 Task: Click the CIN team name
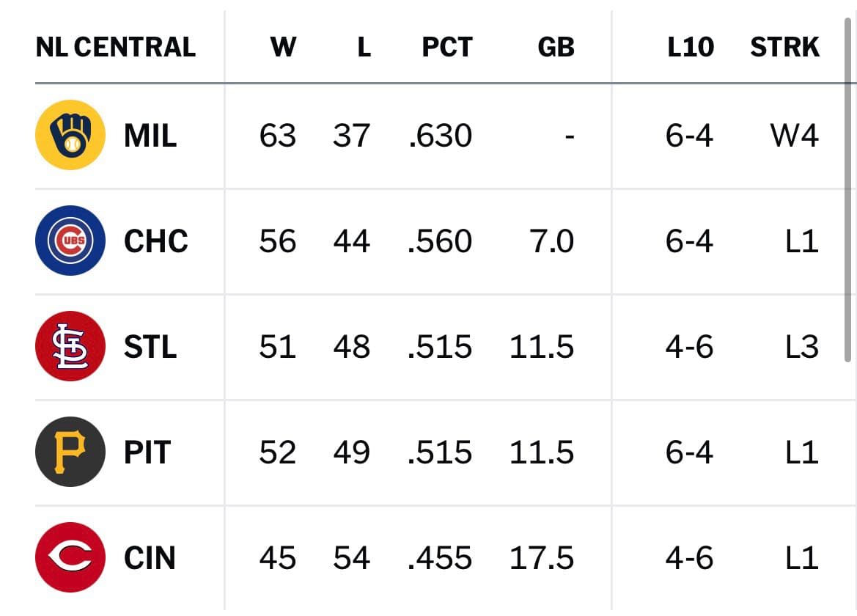coord(150,558)
